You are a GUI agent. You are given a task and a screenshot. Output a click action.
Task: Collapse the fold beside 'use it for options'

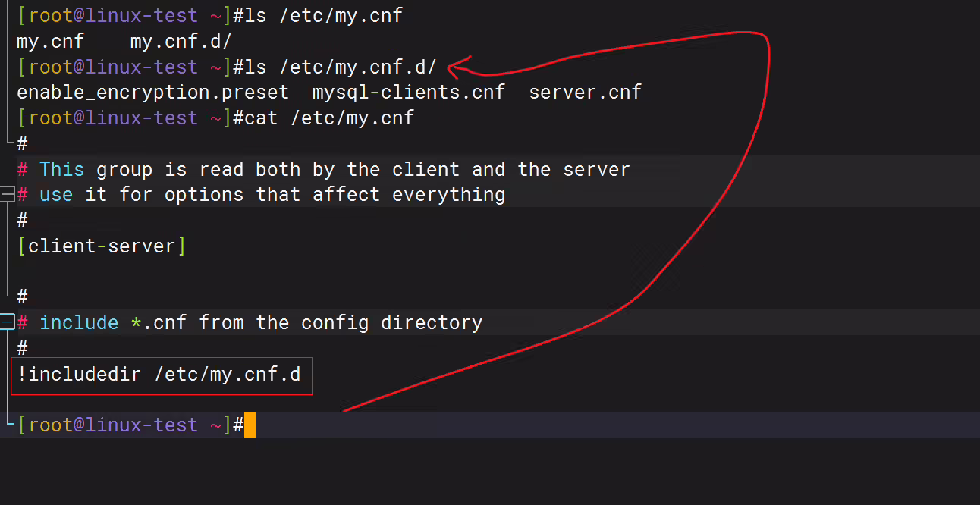(7, 195)
